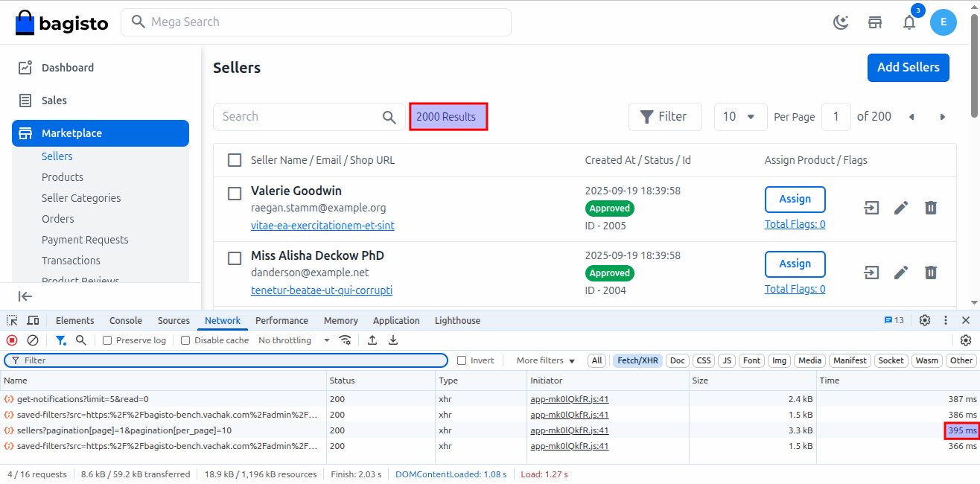Open the storefront icon in header
980x484 pixels.
click(x=875, y=22)
